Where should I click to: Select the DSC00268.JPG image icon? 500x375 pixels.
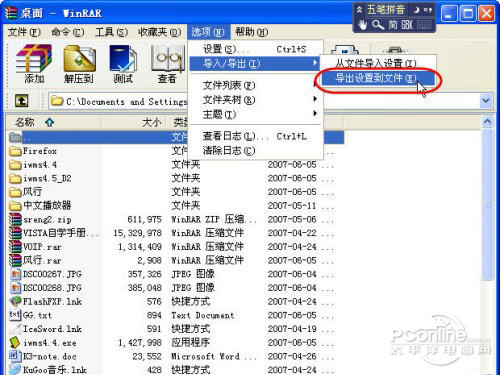[15, 288]
